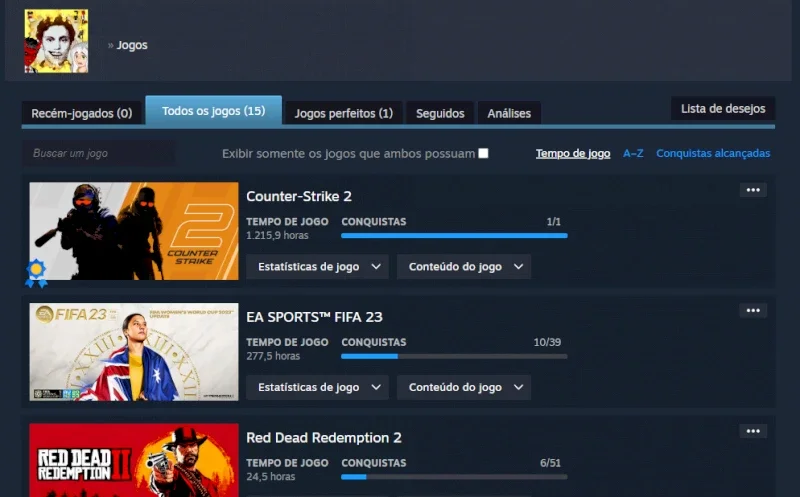Image resolution: width=800 pixels, height=497 pixels.
Task: Click the perfect game ribbon badge on Counter-Strike 2
Action: coord(36,274)
